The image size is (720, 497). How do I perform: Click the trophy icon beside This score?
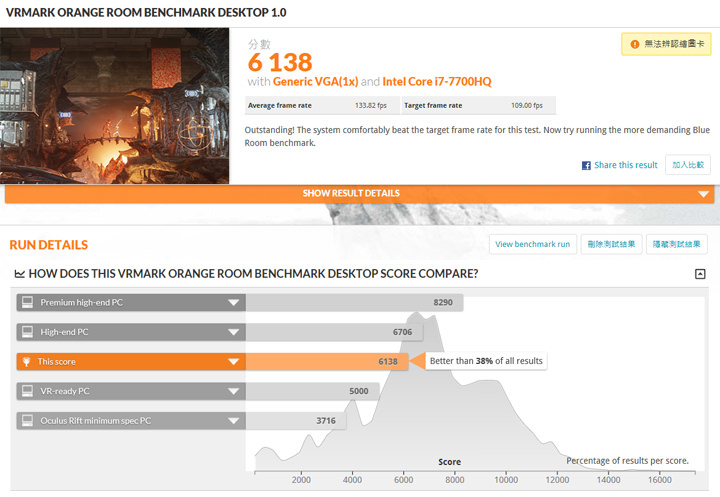point(28,362)
